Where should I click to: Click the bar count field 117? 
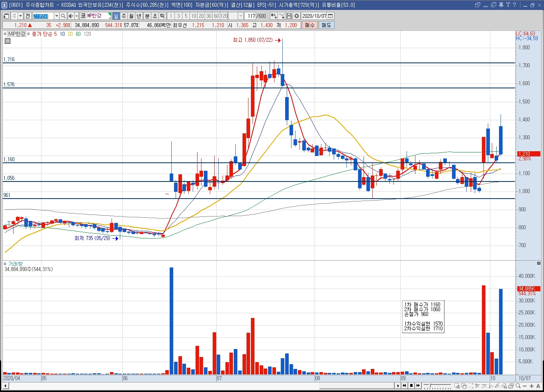click(x=250, y=16)
